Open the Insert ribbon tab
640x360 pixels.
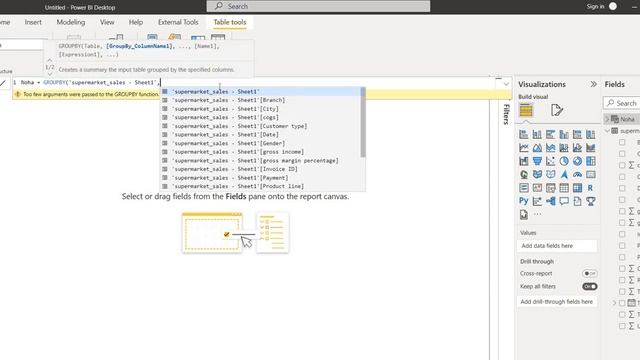coord(33,22)
